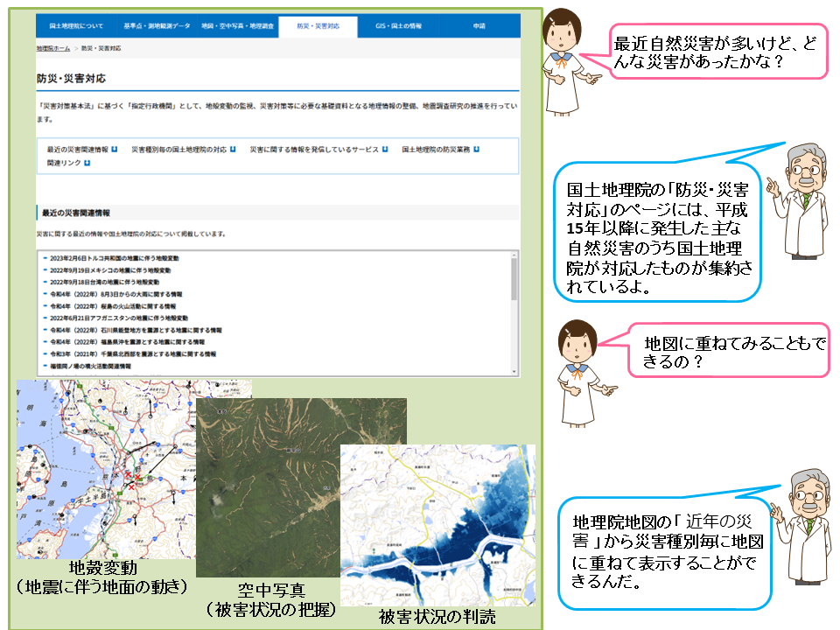Open 福島県沖を震源とする地震 link

click(x=128, y=342)
